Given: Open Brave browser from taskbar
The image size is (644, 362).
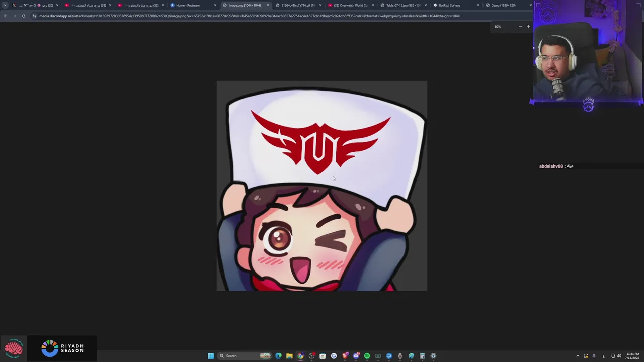Looking at the screenshot, I should click(x=345, y=356).
